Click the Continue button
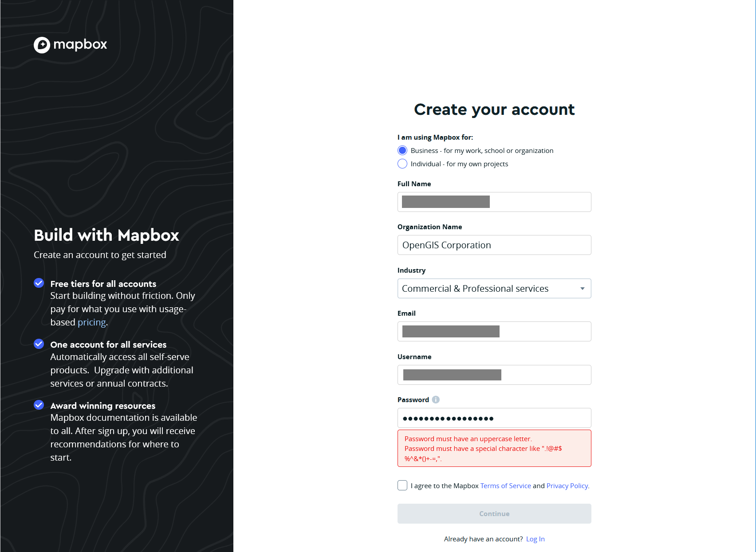756x552 pixels. [494, 513]
